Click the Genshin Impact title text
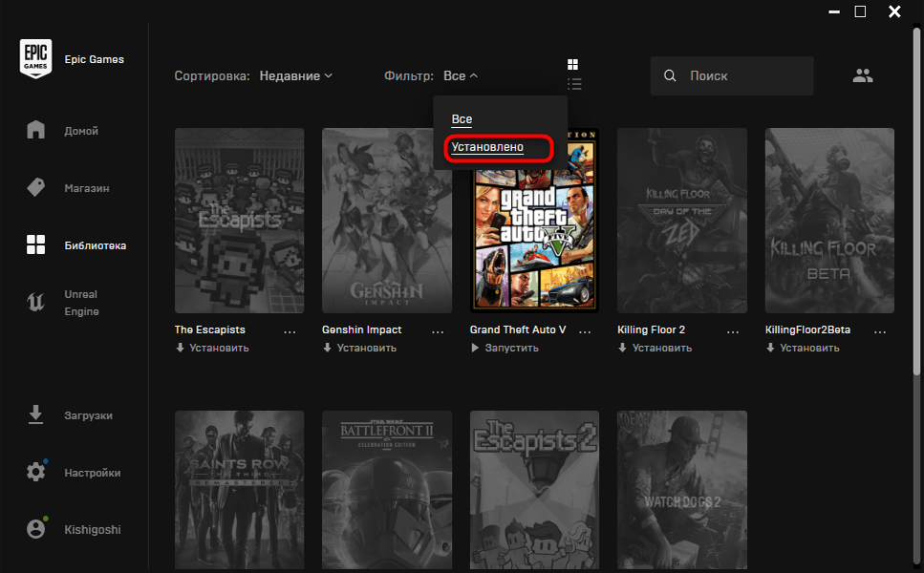924x573 pixels. [x=362, y=329]
